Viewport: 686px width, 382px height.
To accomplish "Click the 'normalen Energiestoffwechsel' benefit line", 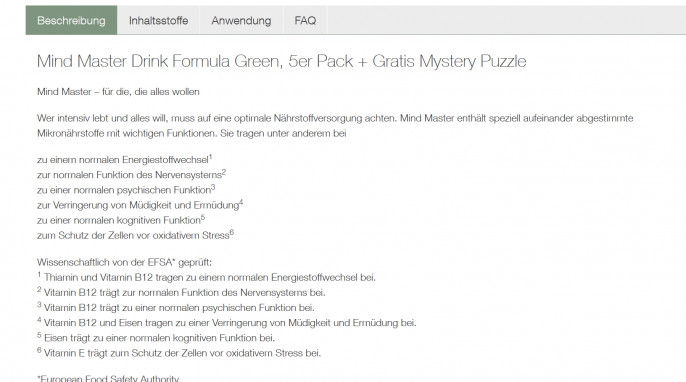I will tap(125, 159).
